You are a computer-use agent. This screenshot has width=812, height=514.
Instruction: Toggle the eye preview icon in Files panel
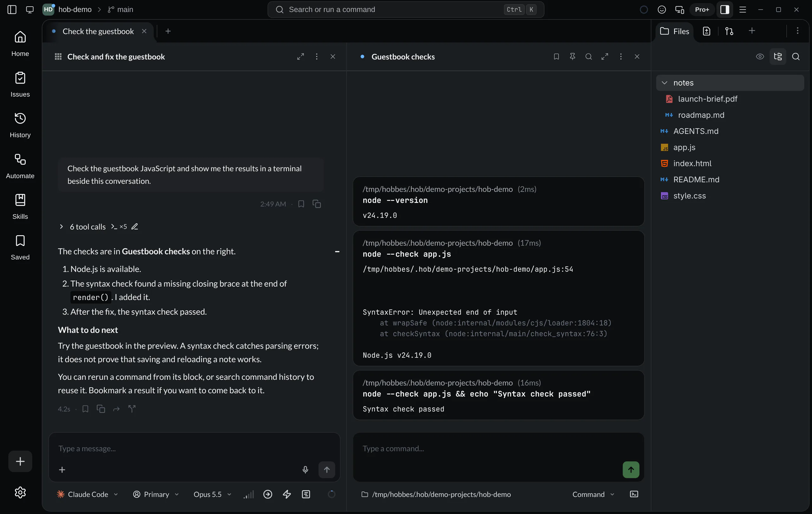coord(760,57)
